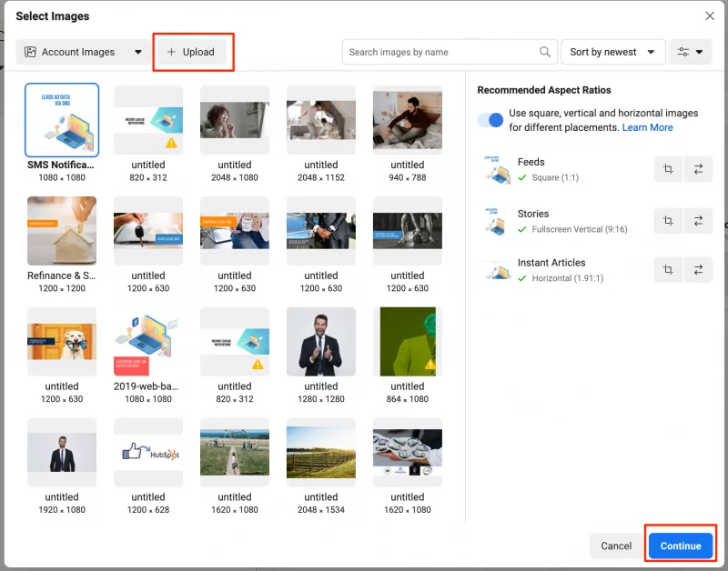Click the search images by name field
728x571 pixels.
tap(437, 52)
